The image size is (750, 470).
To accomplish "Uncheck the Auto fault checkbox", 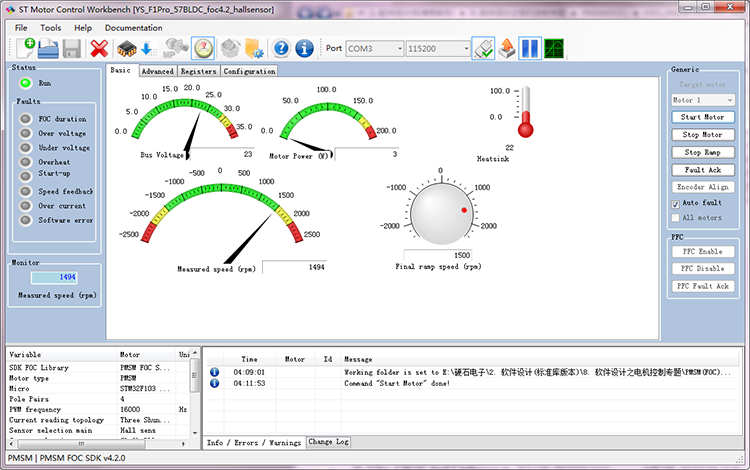I will pos(675,204).
